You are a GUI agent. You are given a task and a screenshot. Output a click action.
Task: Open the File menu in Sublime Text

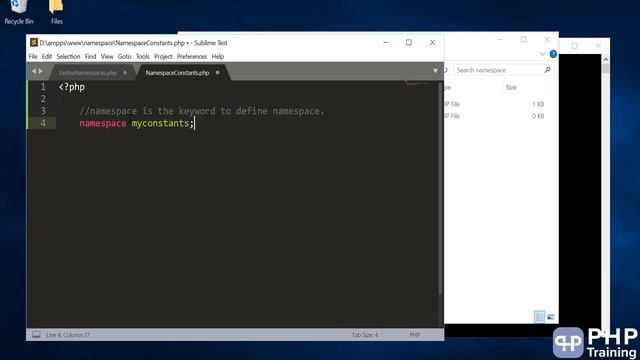click(x=33, y=56)
